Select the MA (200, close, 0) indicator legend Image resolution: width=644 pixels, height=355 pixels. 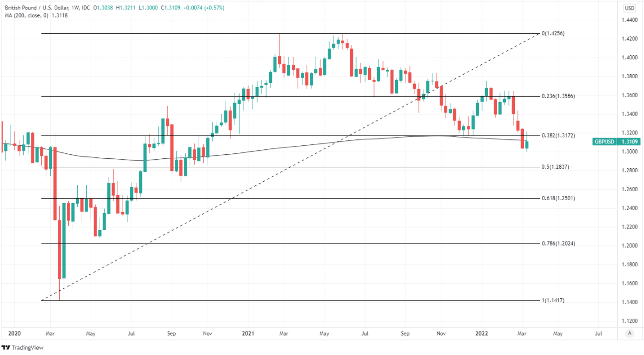(36, 15)
